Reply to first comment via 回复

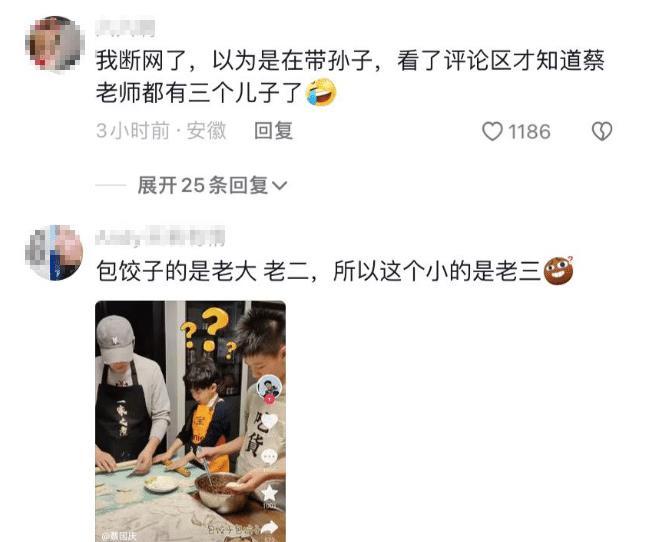coord(274,131)
